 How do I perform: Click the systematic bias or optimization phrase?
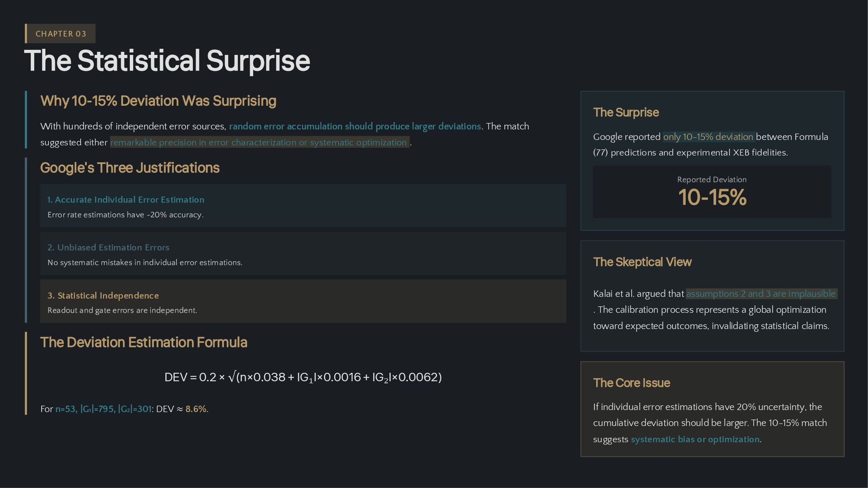coord(695,440)
